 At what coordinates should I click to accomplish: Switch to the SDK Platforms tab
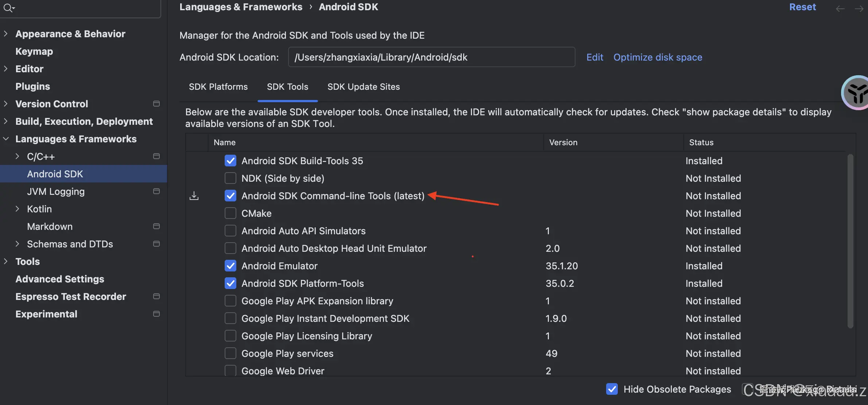click(218, 87)
